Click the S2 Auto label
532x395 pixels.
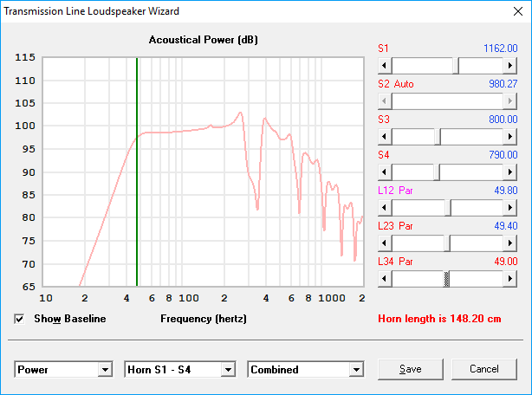pyautogui.click(x=396, y=84)
